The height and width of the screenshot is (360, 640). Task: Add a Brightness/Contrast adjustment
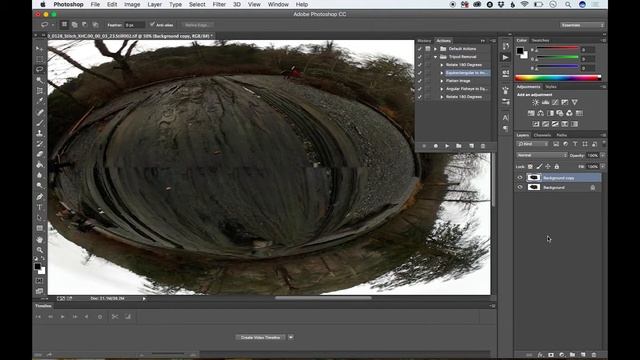pos(536,102)
